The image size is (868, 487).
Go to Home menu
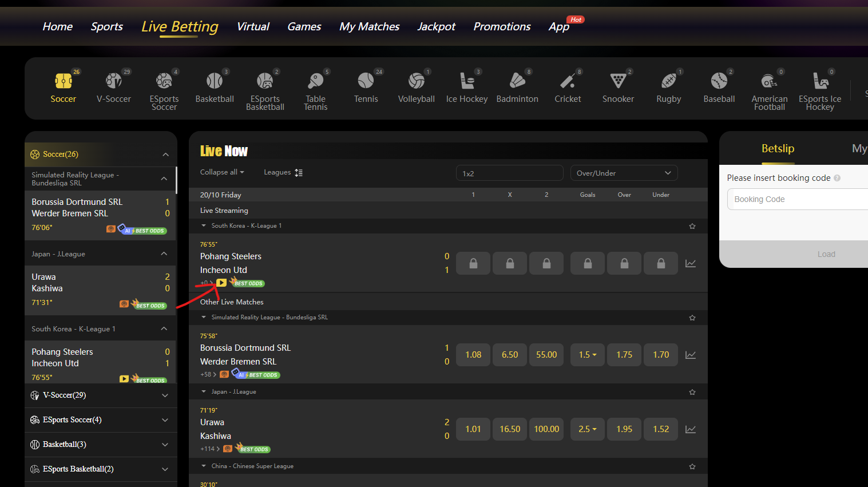[x=58, y=26]
